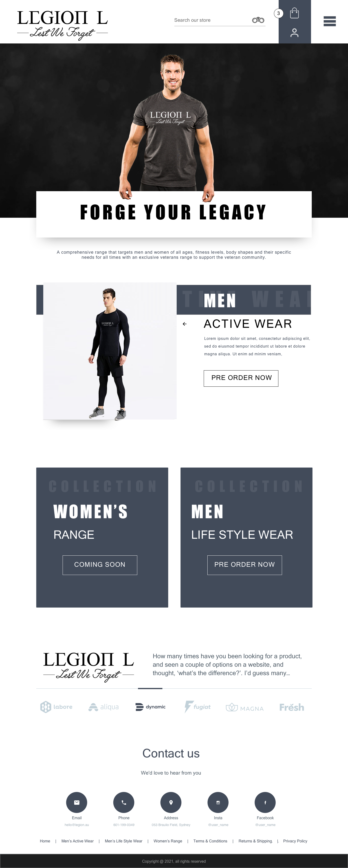Viewport: 348px width, 868px height.
Task: Open the user account icon
Action: (294, 33)
